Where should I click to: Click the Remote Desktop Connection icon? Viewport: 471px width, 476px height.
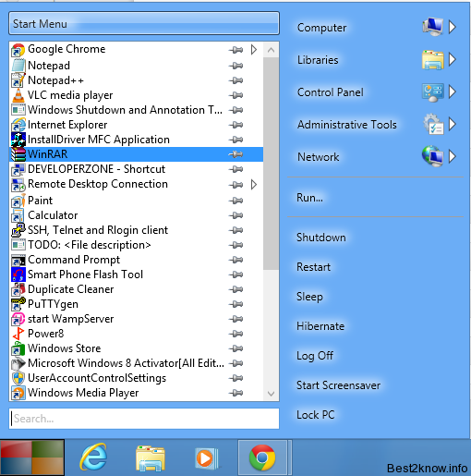[18, 184]
